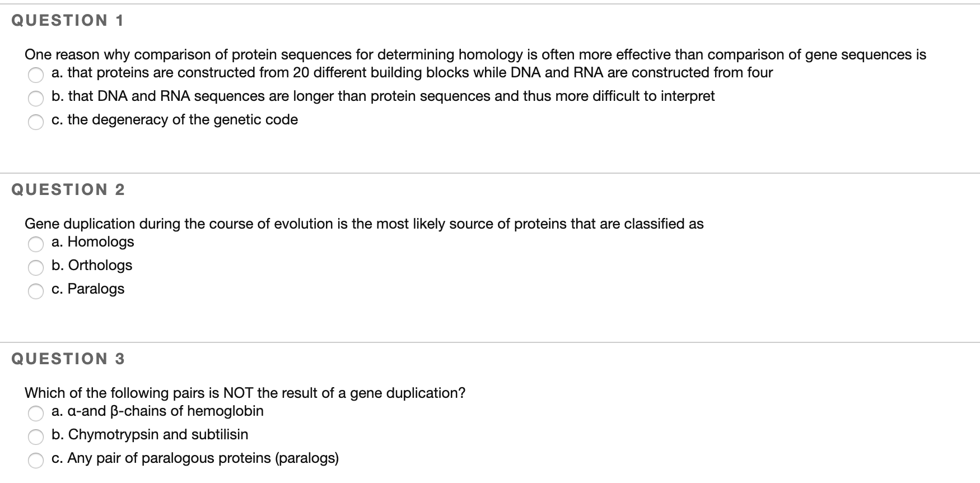The height and width of the screenshot is (483, 980).
Task: Select answer b about DNA and RNA sequences
Action: point(36,99)
